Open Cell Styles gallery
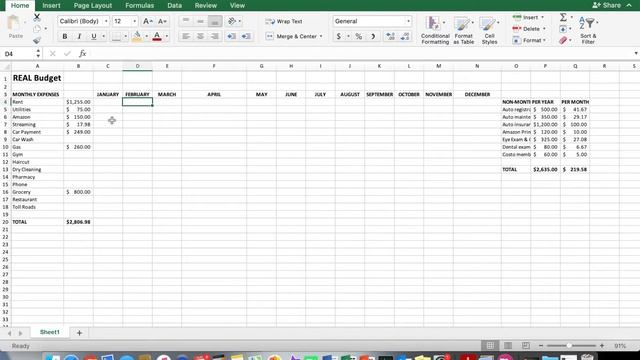Image resolution: width=640 pixels, height=360 pixels. [489, 30]
